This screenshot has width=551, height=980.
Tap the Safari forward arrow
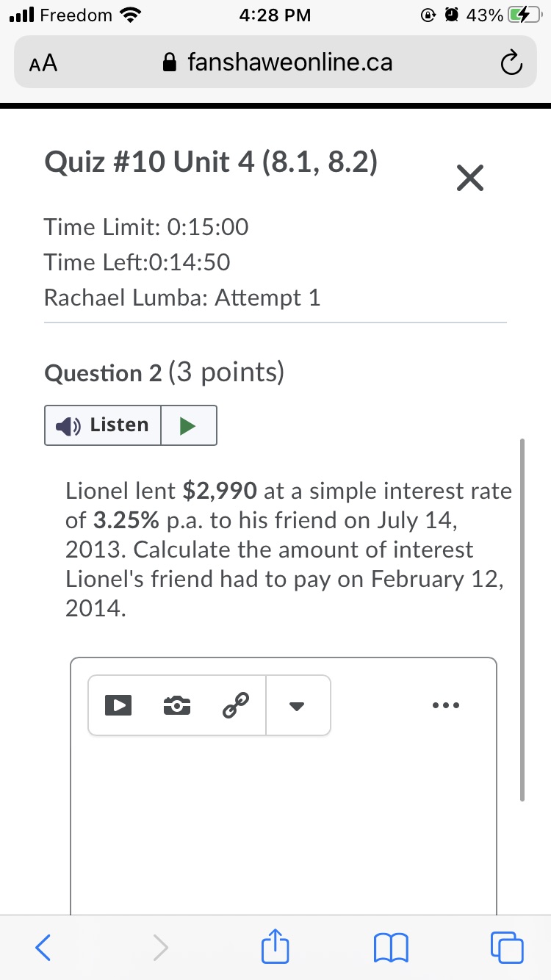(159, 948)
